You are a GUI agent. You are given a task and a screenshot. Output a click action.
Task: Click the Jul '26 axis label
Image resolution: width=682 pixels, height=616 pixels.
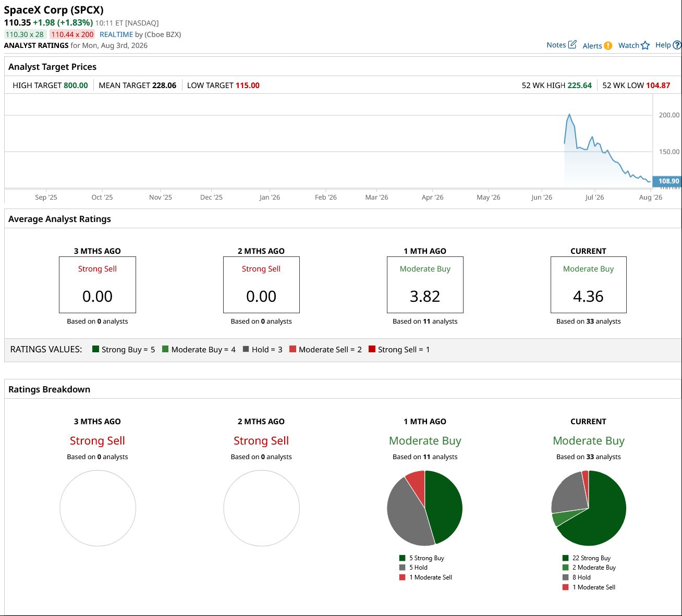[594, 197]
